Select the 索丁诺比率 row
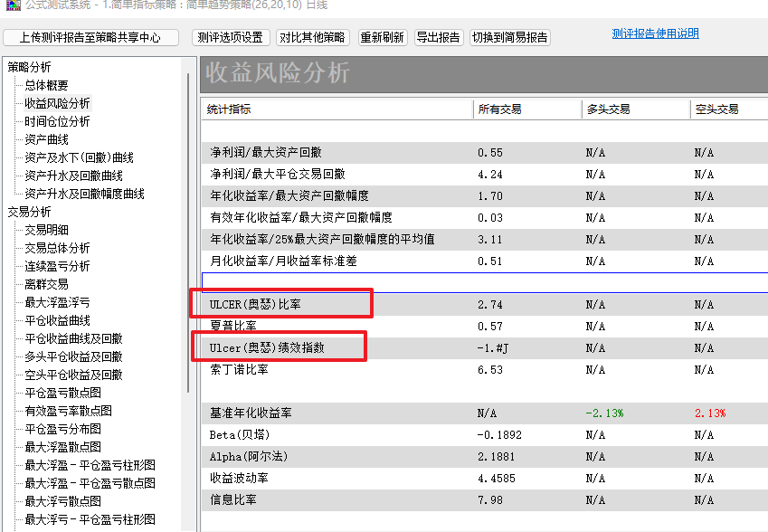Screen dimensions: 768x532 point(485,370)
